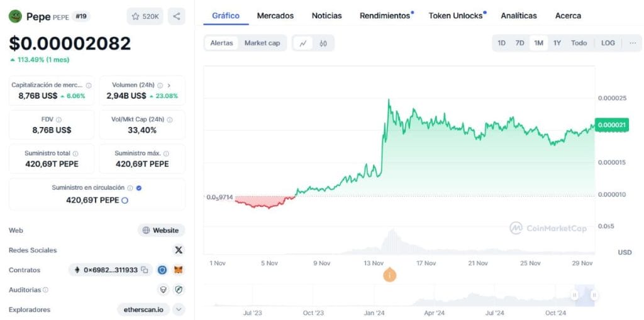The image size is (644, 320).
Task: Click the 2,94B US$ volume value
Action: pos(126,96)
